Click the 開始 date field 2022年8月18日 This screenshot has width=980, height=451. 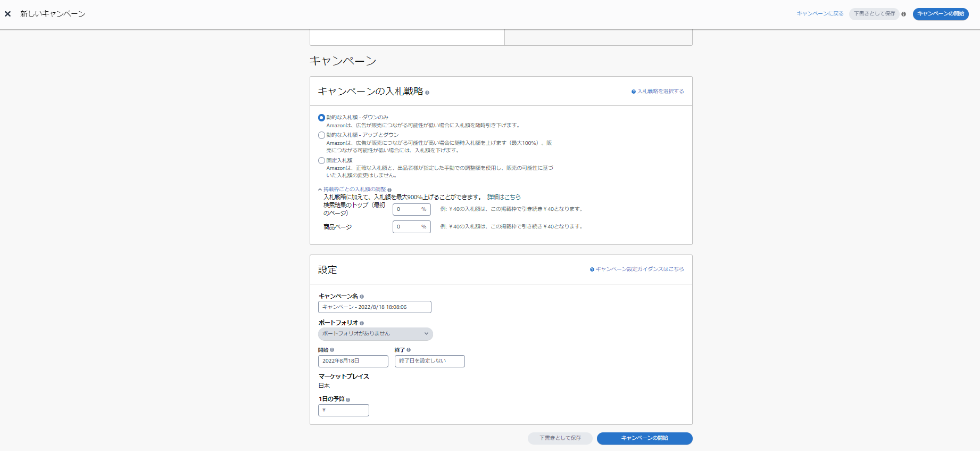(353, 361)
